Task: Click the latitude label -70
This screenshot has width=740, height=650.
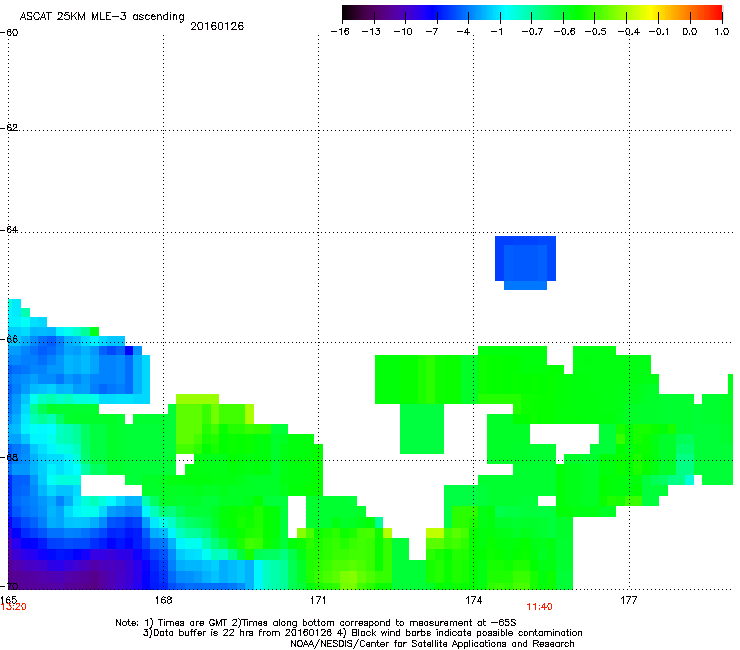Action: pyautogui.click(x=9, y=586)
